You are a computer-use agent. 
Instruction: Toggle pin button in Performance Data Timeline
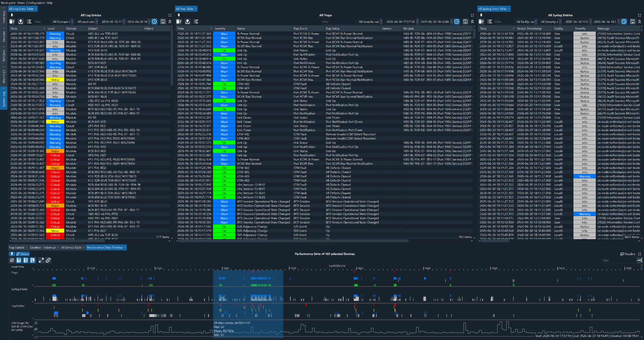[12, 254]
